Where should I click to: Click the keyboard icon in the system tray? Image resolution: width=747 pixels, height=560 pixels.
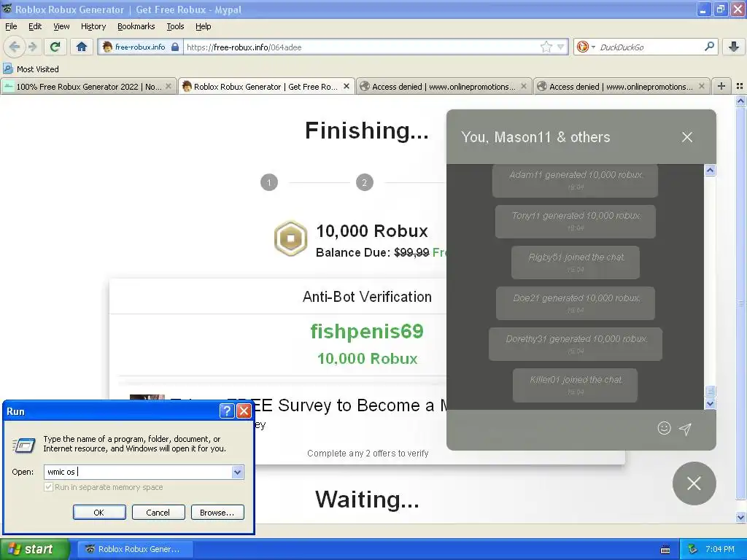point(665,550)
